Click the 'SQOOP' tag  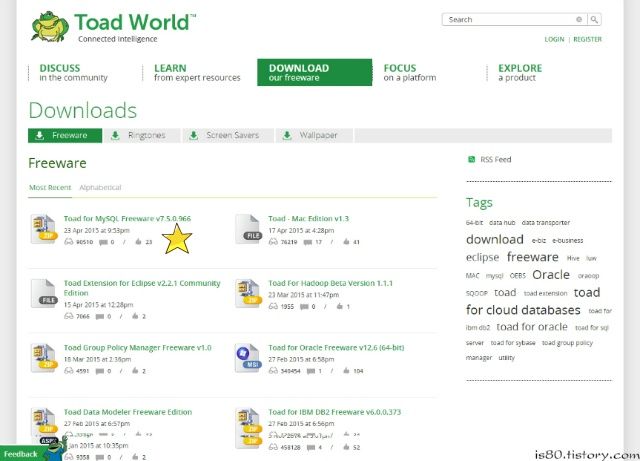tap(476, 293)
